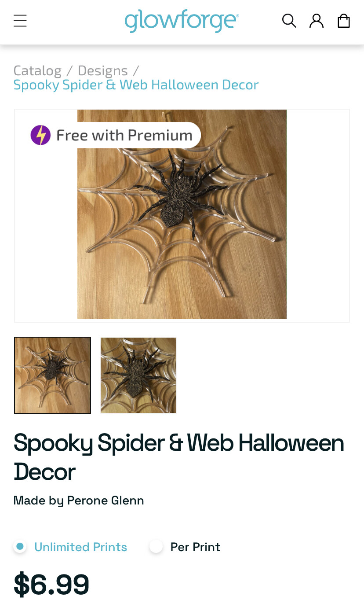This screenshot has width=364, height=600.
Task: Select the second close-up spider thumbnail
Action: [138, 375]
